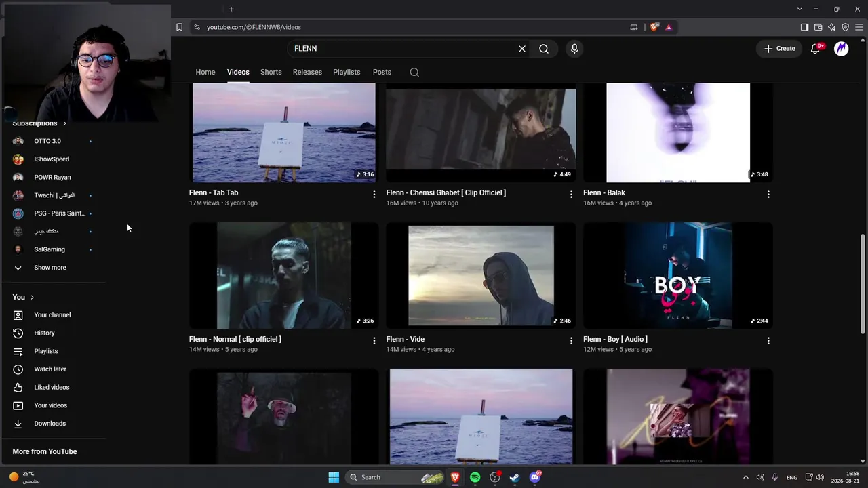
Task: Click inside the YouTube search field
Action: [x=403, y=49]
